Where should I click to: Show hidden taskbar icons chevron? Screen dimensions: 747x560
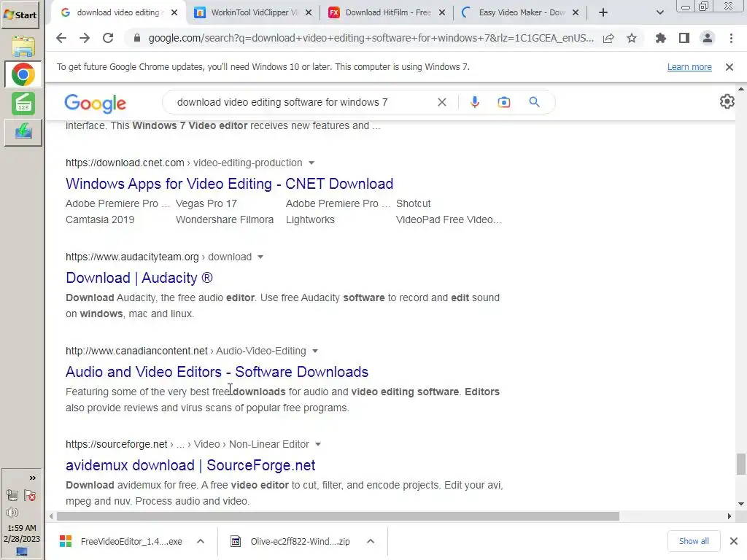coord(32,478)
